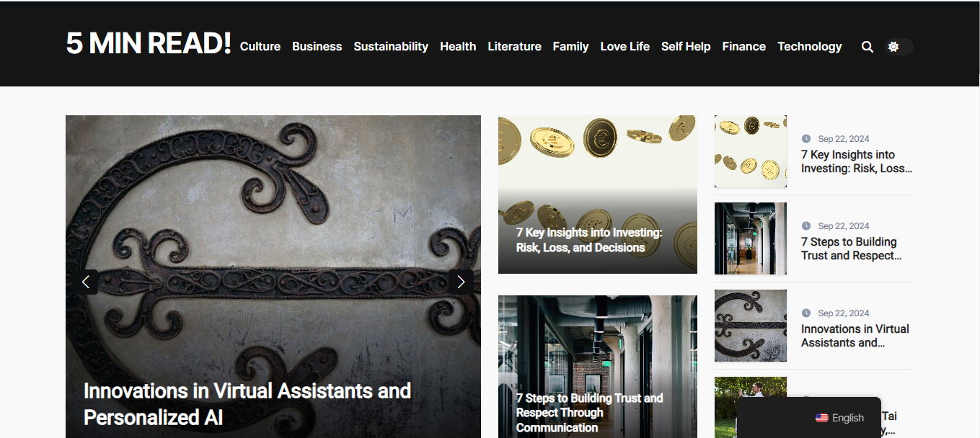Screen dimensions: 980x438
Task: Open the Literature category
Action: click(x=515, y=46)
